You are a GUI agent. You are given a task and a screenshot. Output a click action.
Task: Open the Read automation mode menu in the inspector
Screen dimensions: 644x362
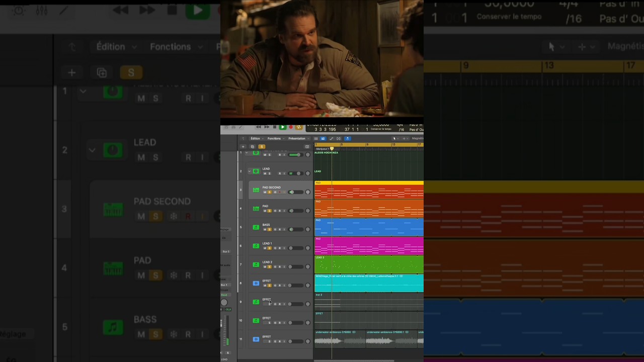click(x=224, y=295)
